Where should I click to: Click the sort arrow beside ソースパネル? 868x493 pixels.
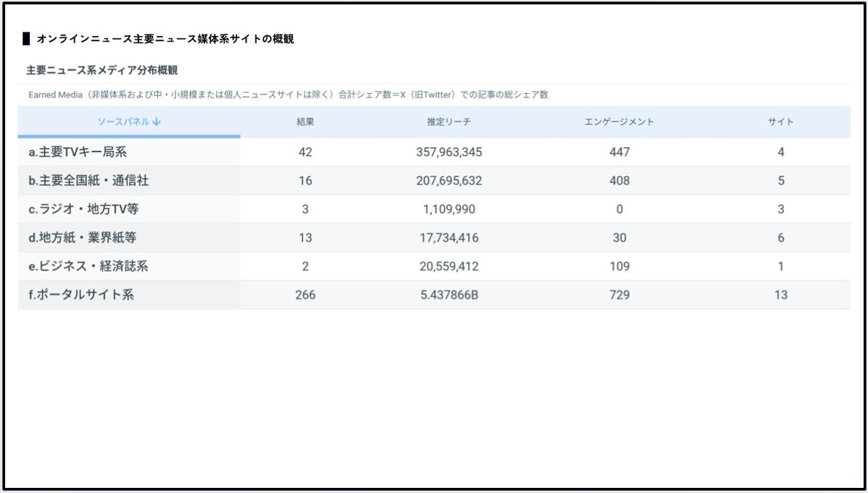coord(157,122)
